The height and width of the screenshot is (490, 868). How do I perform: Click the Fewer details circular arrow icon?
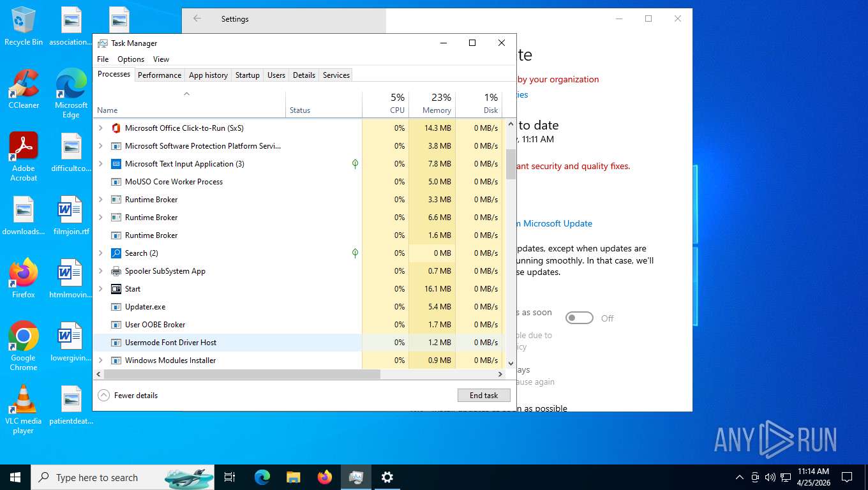103,396
